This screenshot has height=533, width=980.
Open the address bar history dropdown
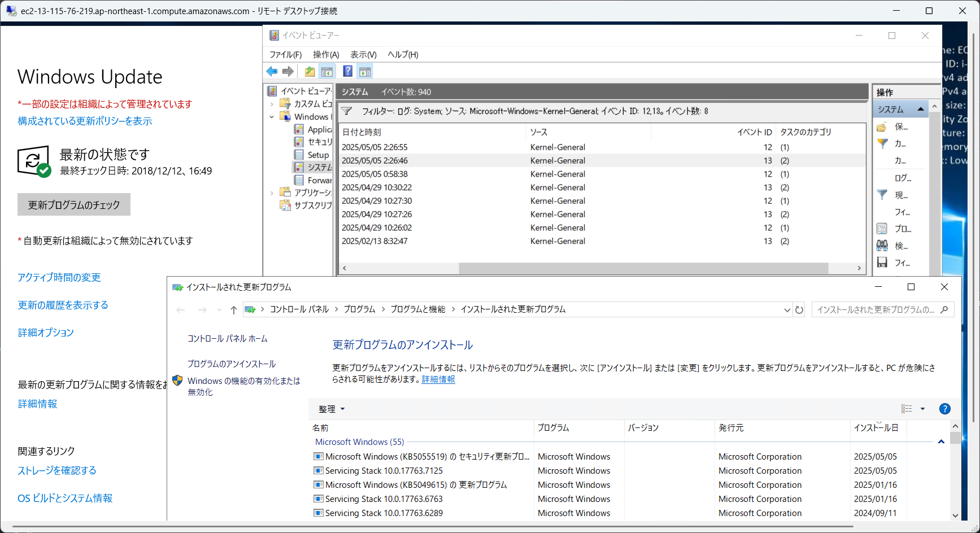pos(787,309)
